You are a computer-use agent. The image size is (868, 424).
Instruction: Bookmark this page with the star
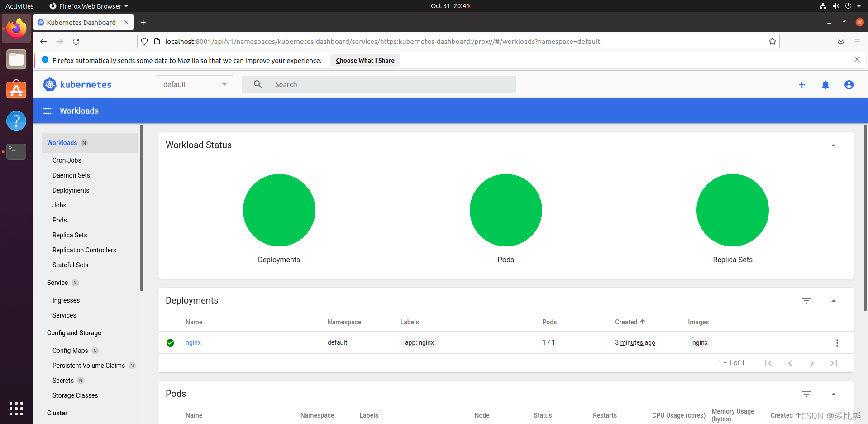[x=773, y=41]
